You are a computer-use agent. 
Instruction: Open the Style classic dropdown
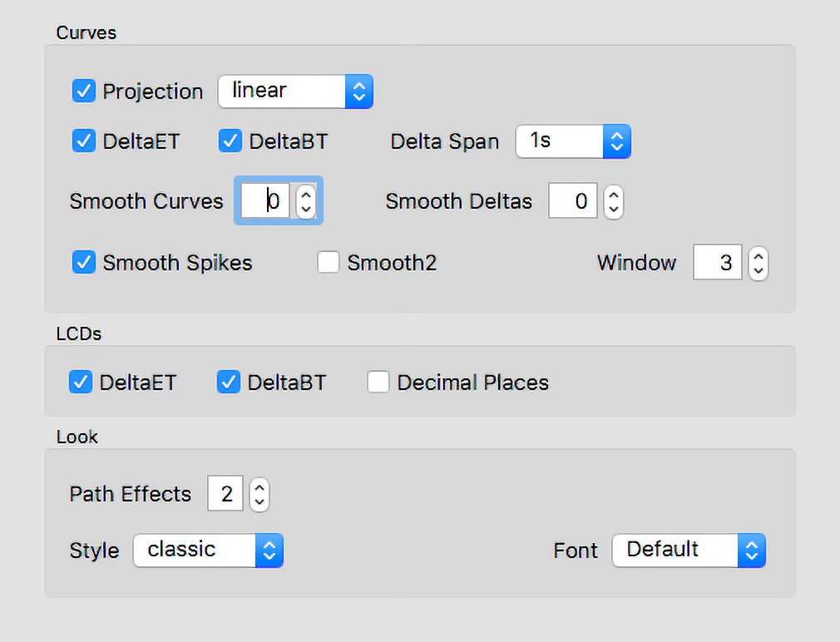coord(208,550)
